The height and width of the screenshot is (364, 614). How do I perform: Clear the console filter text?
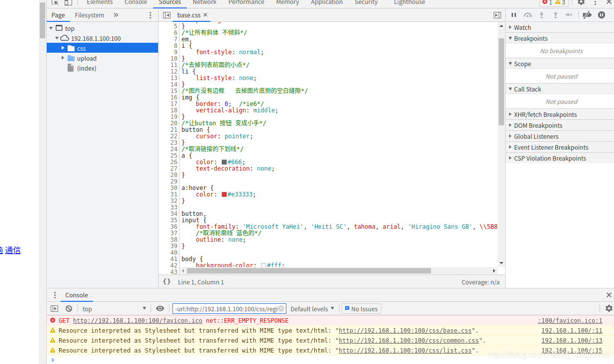pos(281,309)
